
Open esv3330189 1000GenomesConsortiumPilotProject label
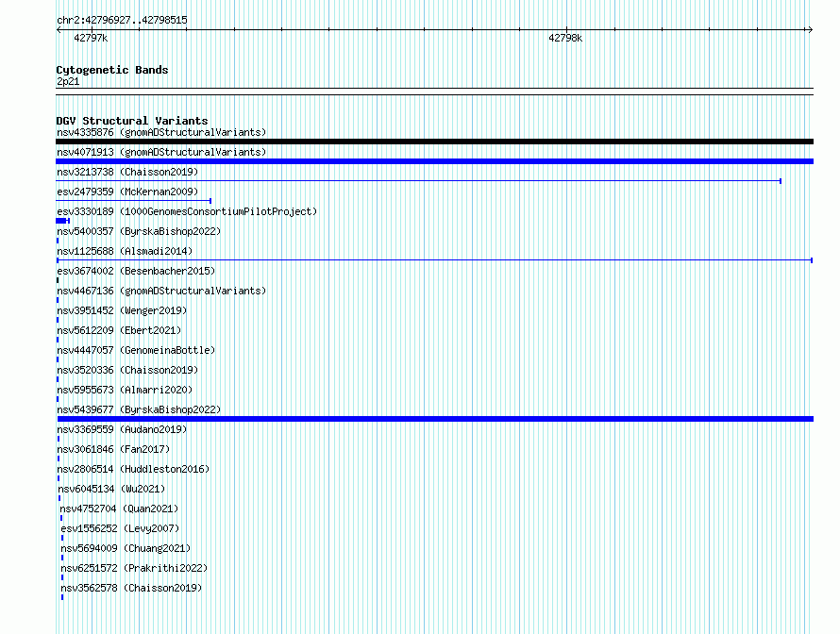pyautogui.click(x=187, y=211)
